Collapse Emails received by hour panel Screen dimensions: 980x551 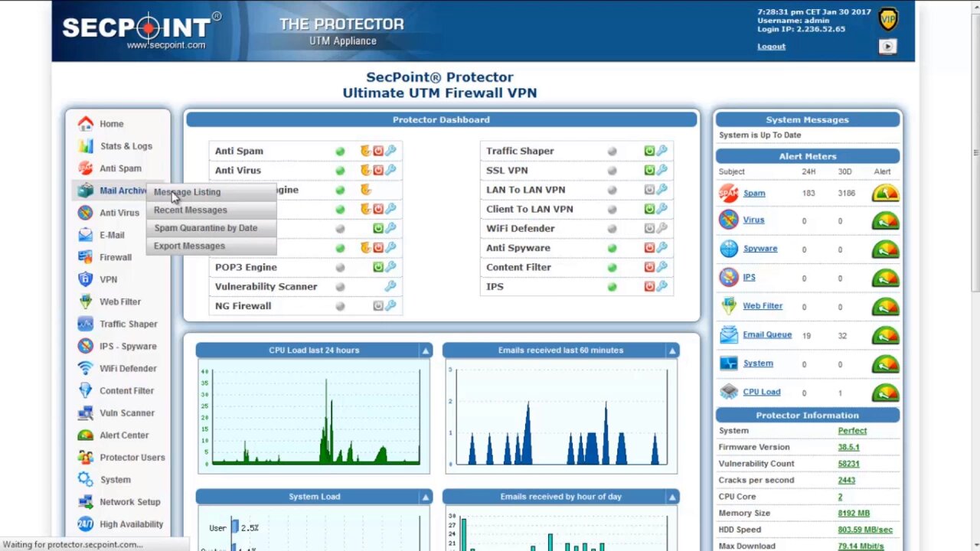coord(672,497)
